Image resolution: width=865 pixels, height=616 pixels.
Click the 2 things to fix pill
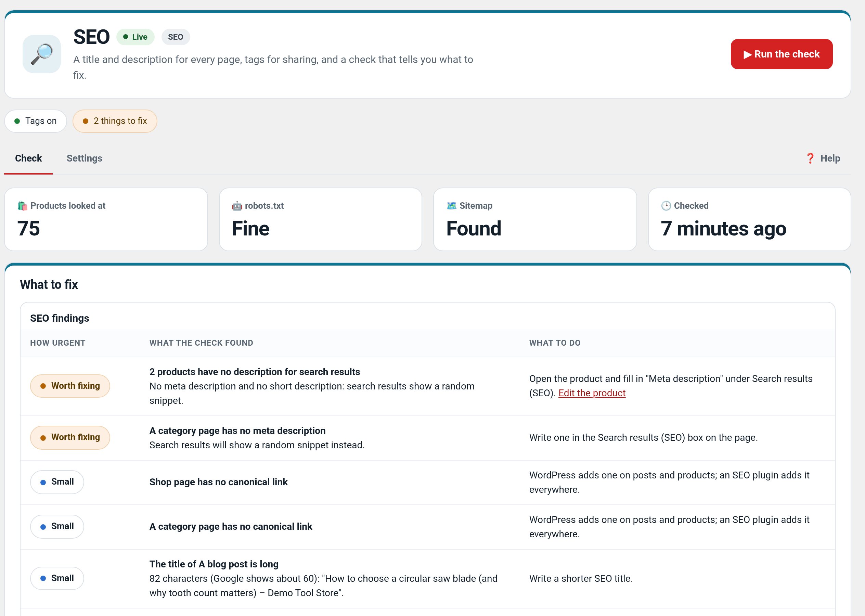(115, 121)
